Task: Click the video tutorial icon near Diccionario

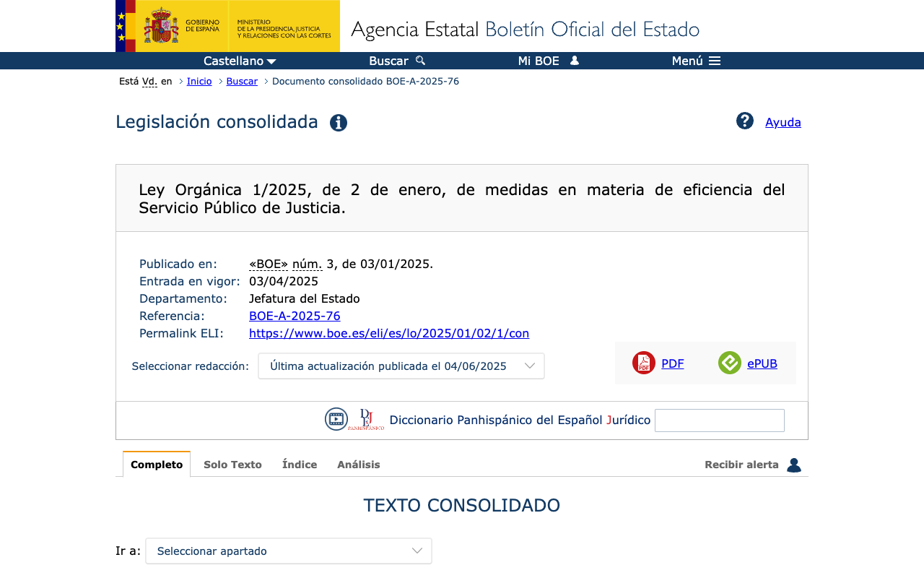Action: [336, 419]
